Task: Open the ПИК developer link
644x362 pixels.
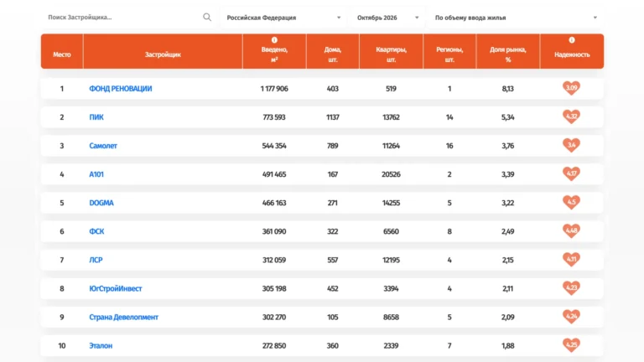Action: [x=96, y=117]
